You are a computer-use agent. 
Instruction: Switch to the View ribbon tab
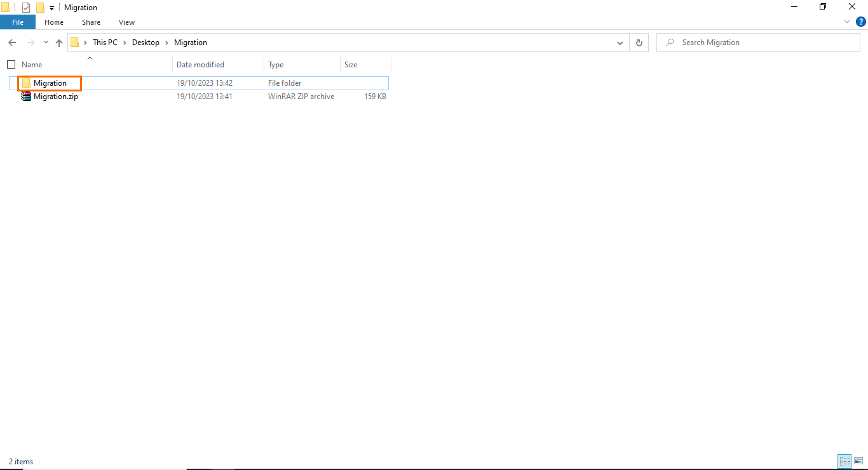pyautogui.click(x=126, y=22)
